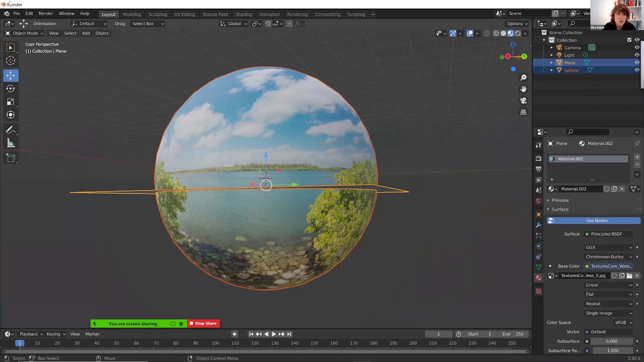Image resolution: width=644 pixels, height=362 pixels.
Task: Switch to wireframe viewport shading
Action: (496, 33)
